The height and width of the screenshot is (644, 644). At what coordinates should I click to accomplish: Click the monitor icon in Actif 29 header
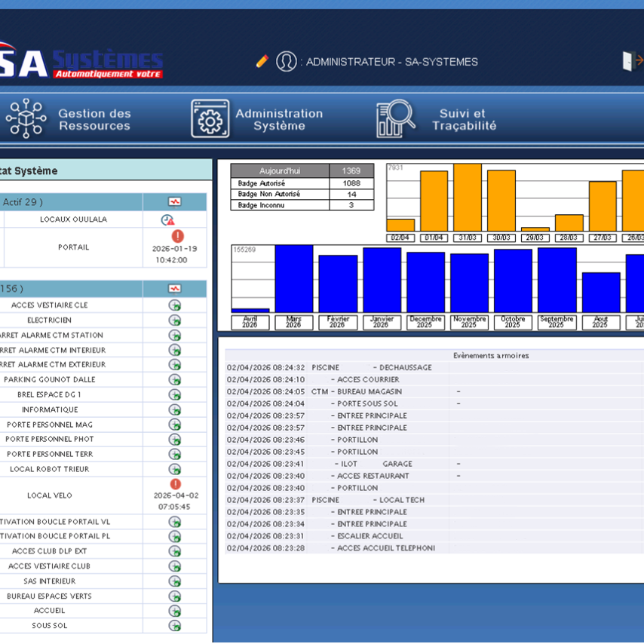tap(174, 202)
